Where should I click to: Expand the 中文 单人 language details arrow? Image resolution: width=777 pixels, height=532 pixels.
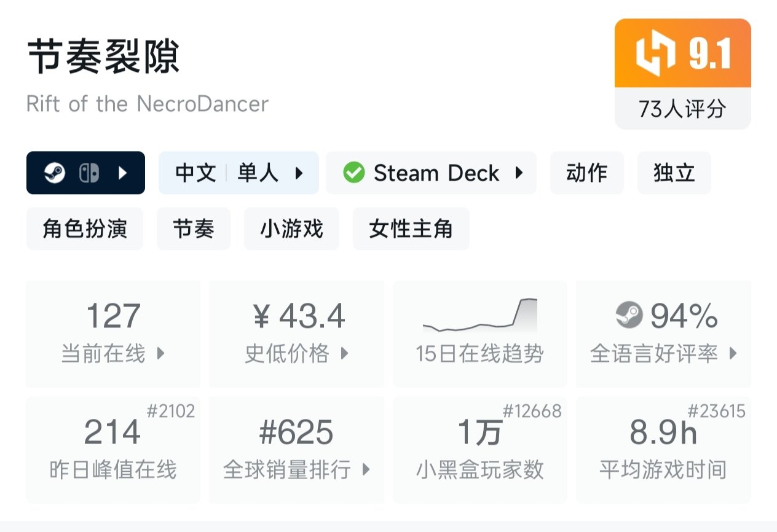(299, 173)
